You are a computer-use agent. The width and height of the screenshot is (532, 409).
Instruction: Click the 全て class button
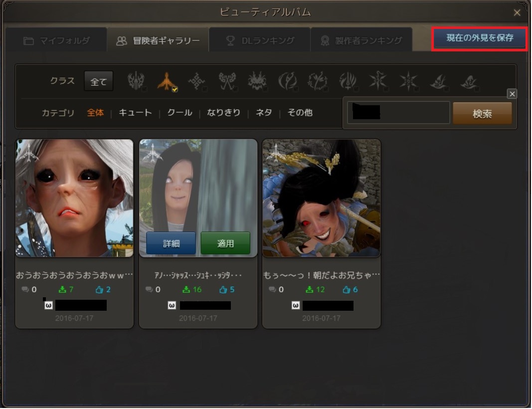[x=98, y=81]
